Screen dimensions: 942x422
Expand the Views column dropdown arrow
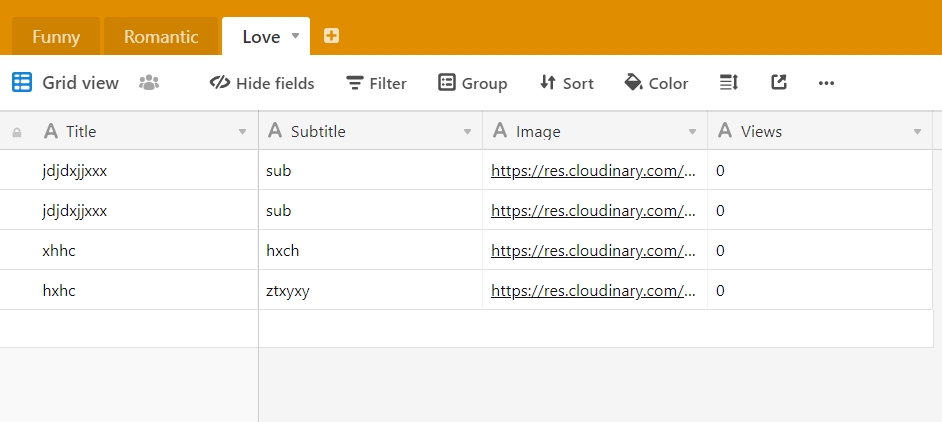point(917,132)
